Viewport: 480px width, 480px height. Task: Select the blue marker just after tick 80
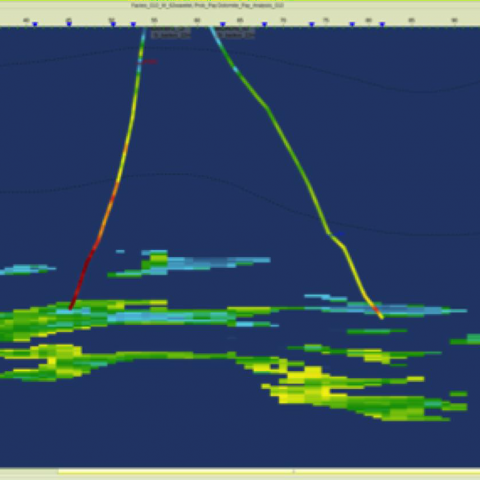[x=382, y=24]
